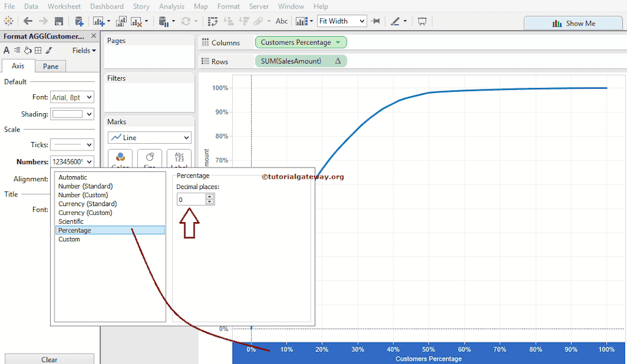This screenshot has height=364, width=627.
Task: Select the Format Borders grid icon
Action: (38, 51)
